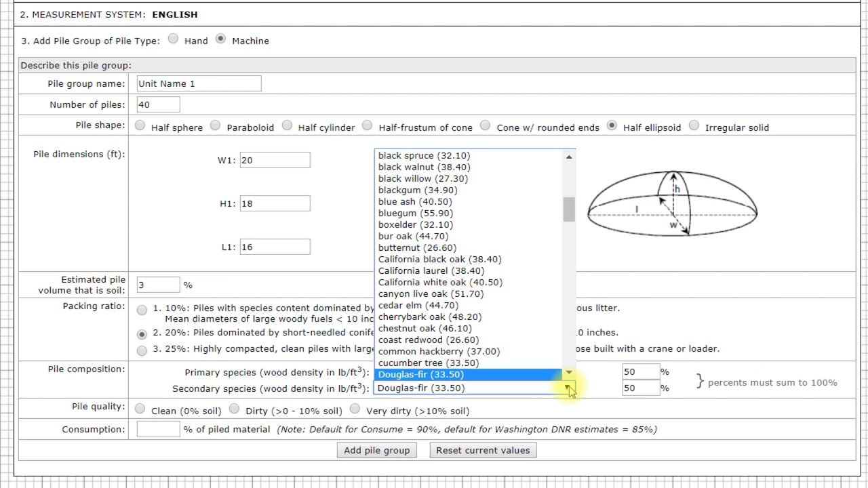Select chestnut oak (46.10) from list
The height and width of the screenshot is (488, 868).
(x=469, y=328)
